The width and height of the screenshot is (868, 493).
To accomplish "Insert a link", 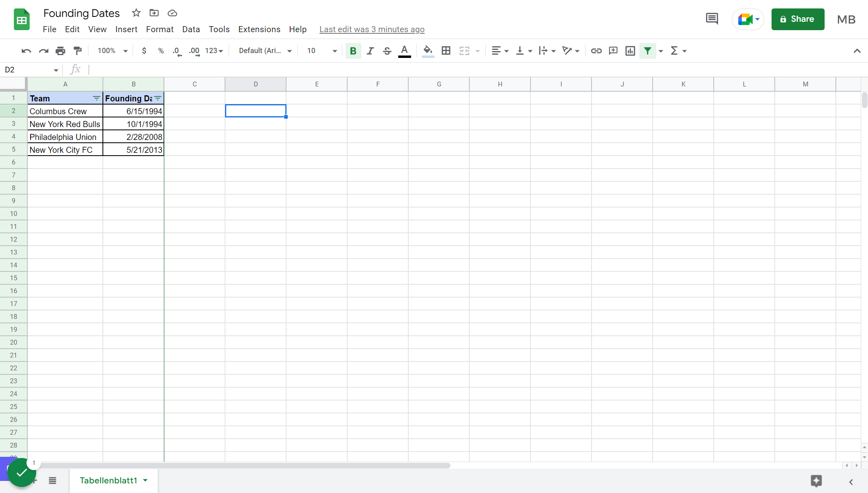I will [596, 51].
